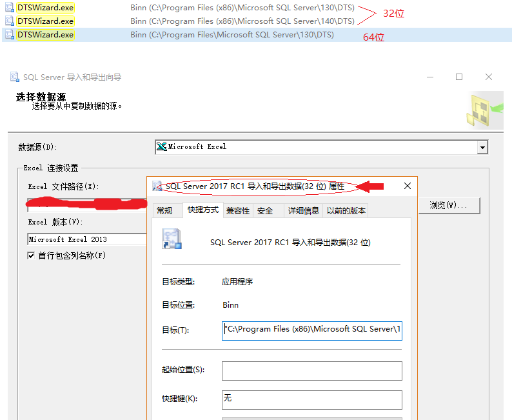Maximize the SQL Server import and export wizard

pos(459,77)
